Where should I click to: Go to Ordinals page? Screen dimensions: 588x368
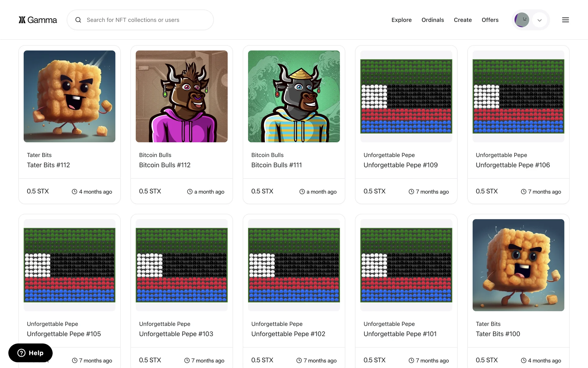432,20
